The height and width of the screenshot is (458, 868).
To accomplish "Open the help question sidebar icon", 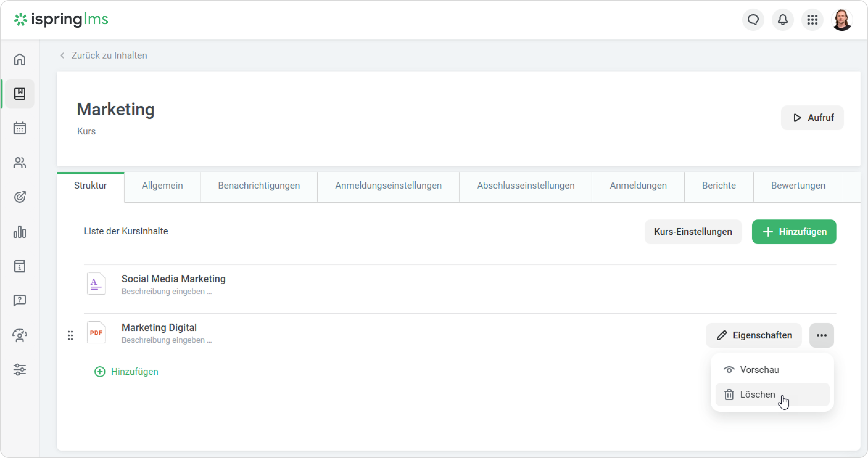I will click(x=19, y=300).
